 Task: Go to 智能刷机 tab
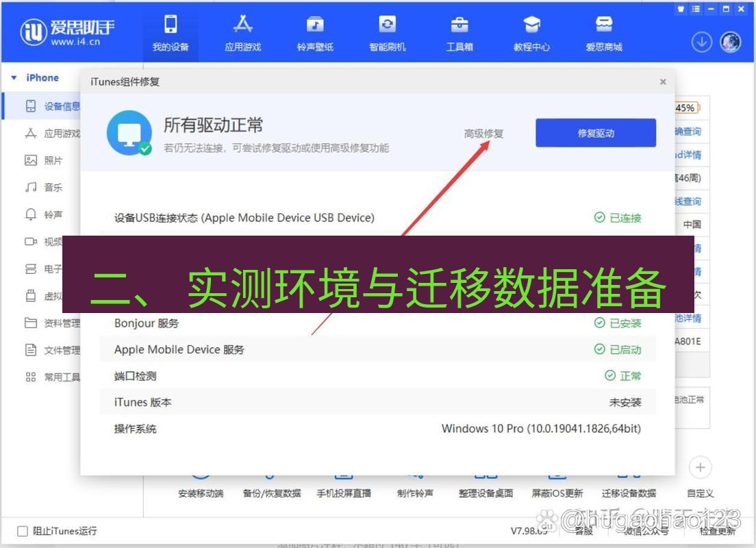[387, 33]
